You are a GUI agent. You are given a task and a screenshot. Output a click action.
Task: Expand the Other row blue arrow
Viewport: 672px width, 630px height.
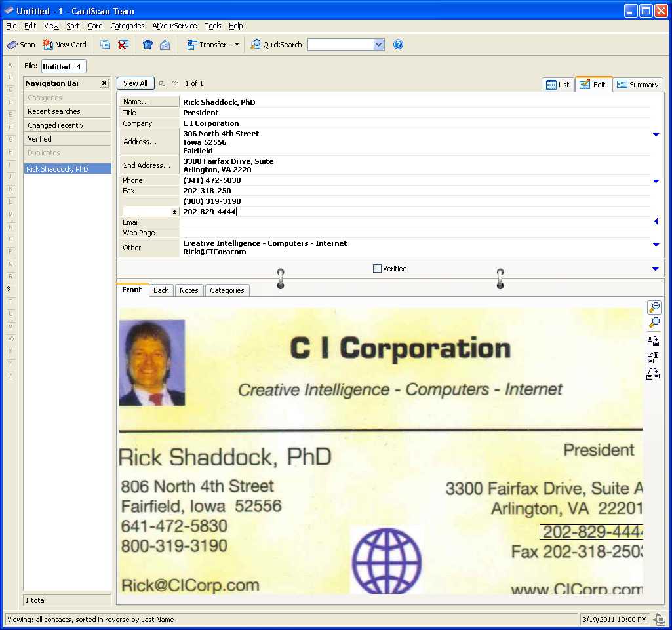tap(656, 245)
